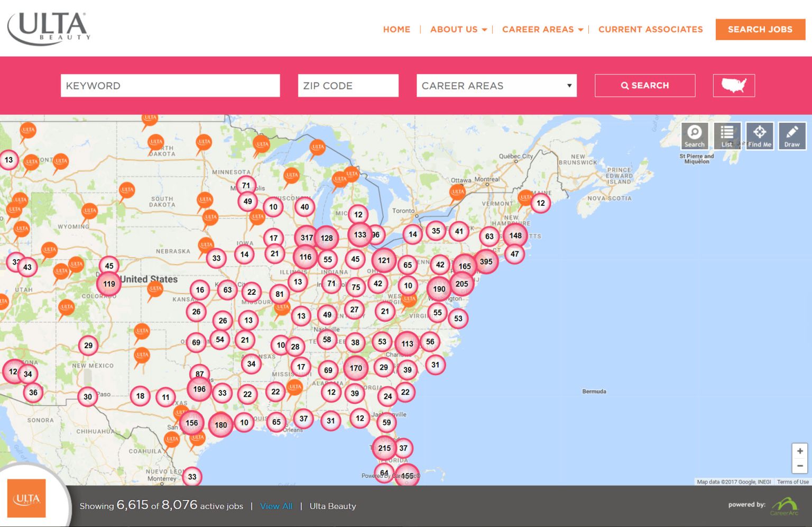812x527 pixels.
Task: Expand the About Us menu
Action: click(457, 30)
